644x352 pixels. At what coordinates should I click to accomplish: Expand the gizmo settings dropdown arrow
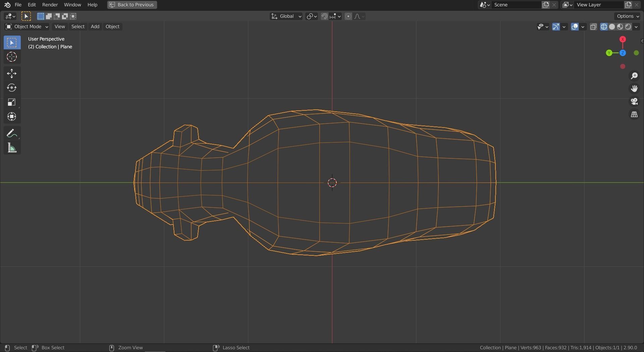tap(564, 27)
